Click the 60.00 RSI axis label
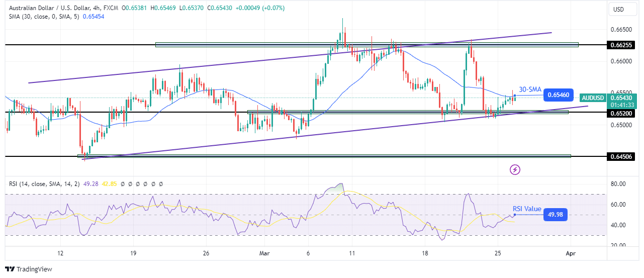The image size is (644, 278). point(618,205)
